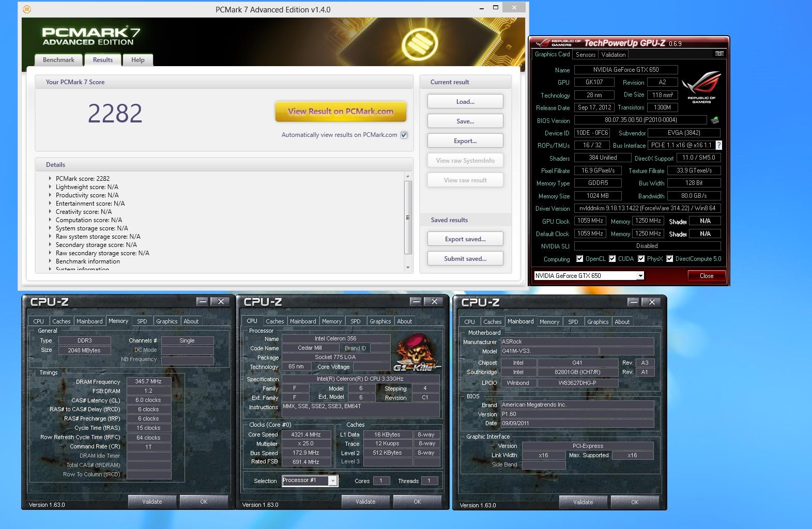This screenshot has height=529, width=812.
Task: Click Validate in CPU-Z Memory window
Action: pyautogui.click(x=152, y=502)
